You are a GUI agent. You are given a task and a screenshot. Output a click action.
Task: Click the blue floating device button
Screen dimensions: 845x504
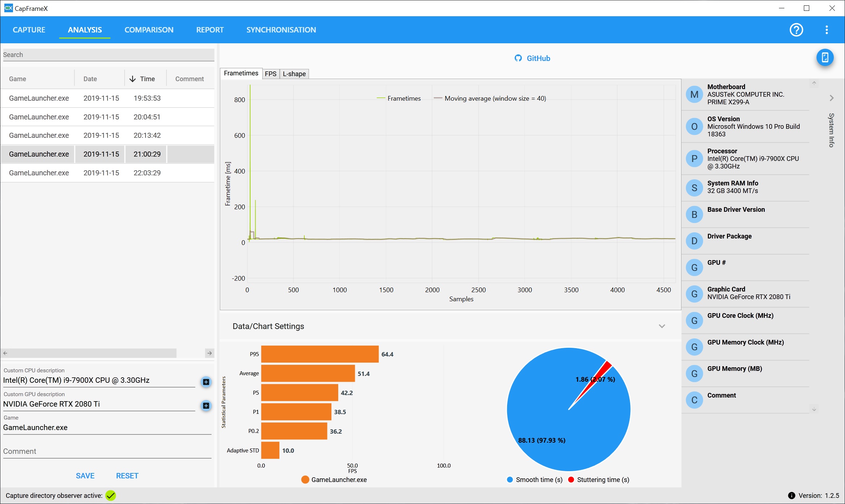[825, 58]
